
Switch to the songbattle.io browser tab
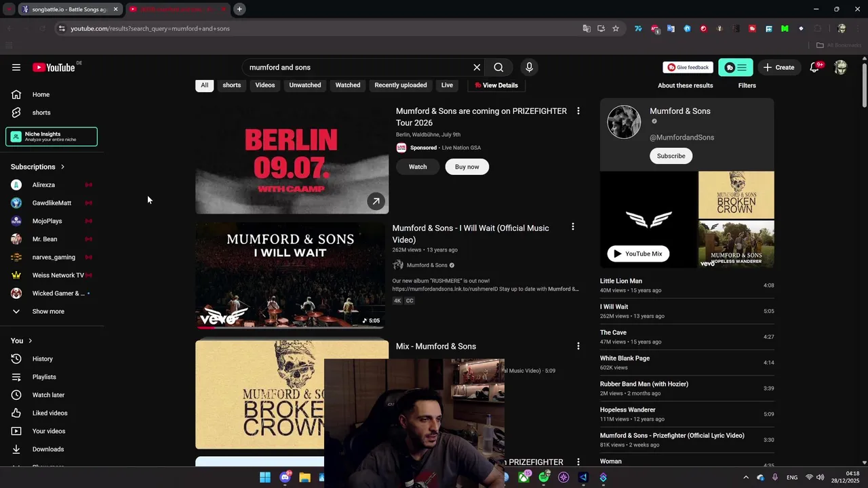click(68, 9)
